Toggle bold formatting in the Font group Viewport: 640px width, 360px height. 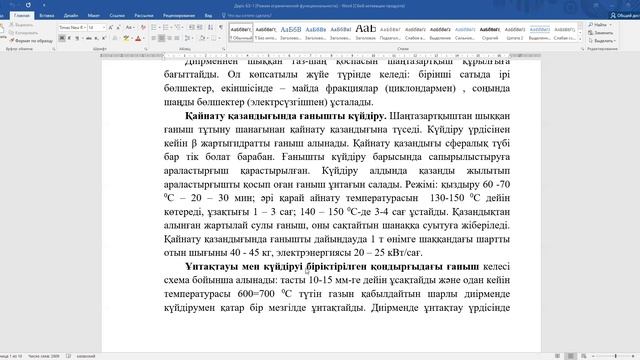tap(62, 38)
